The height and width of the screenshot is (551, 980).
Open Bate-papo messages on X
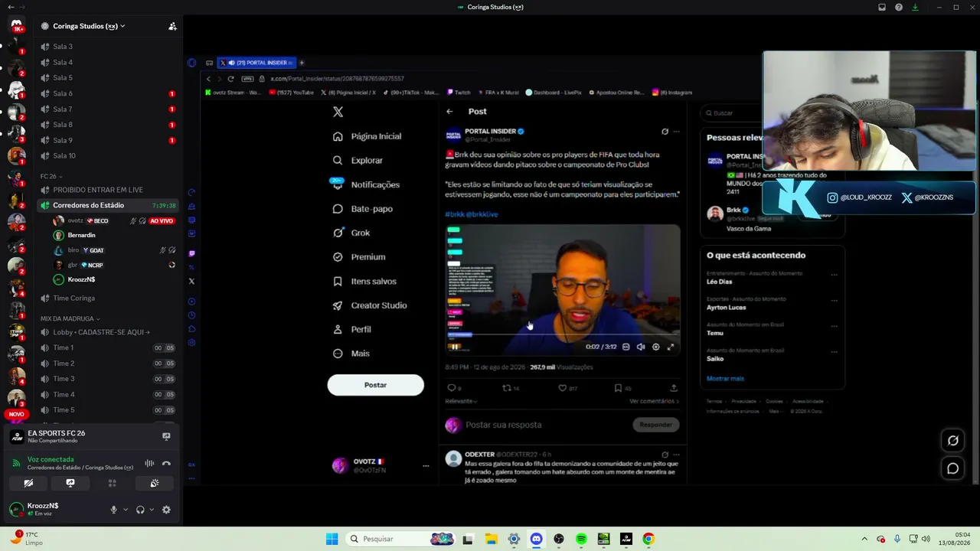[362, 209]
